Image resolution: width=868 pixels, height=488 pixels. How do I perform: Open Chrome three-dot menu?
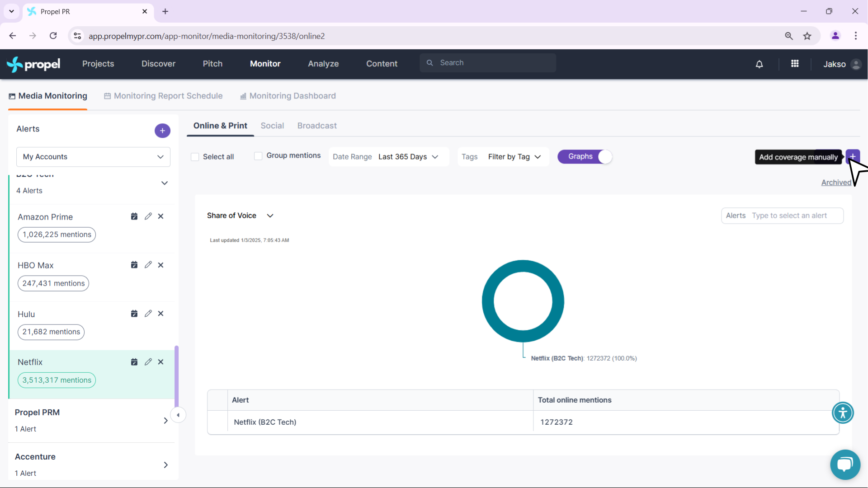tap(856, 36)
